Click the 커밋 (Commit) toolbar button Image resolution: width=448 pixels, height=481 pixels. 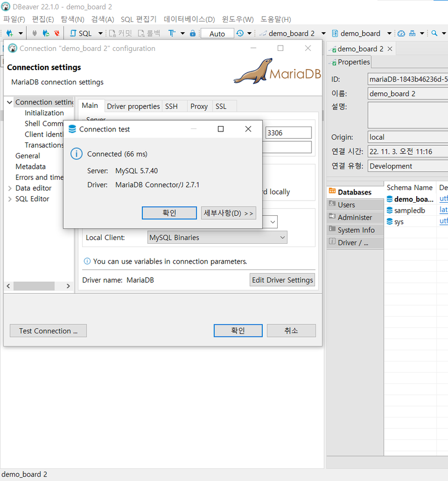(x=120, y=33)
